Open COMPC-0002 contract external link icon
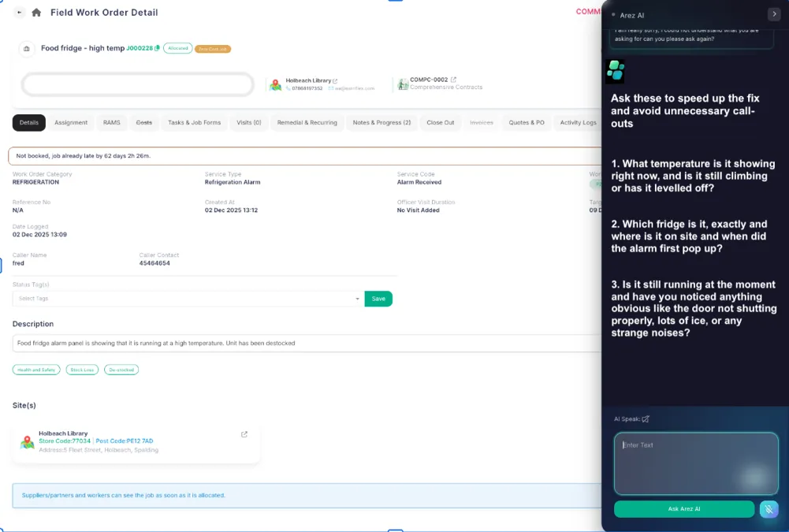Image resolution: width=789 pixels, height=532 pixels. point(453,80)
